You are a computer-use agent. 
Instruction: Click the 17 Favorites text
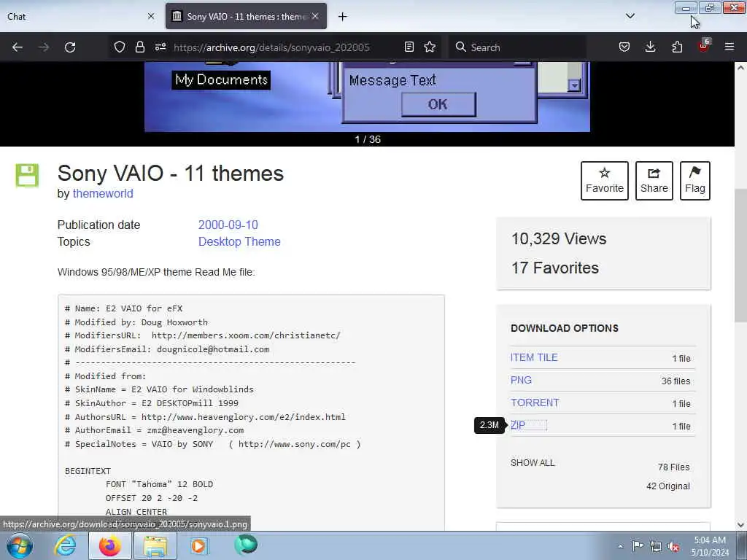[x=555, y=268]
